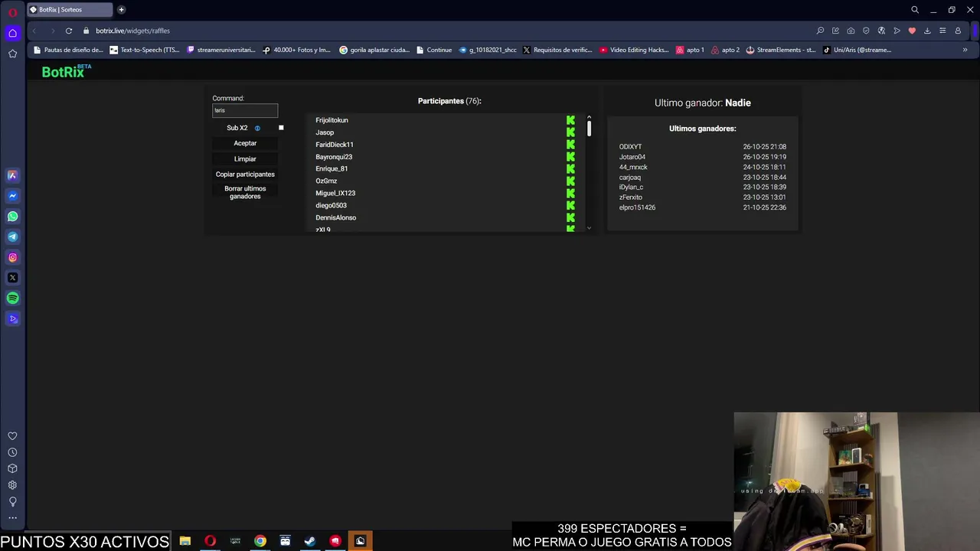Click the Command input field
This screenshot has height=551, width=980.
(x=245, y=110)
